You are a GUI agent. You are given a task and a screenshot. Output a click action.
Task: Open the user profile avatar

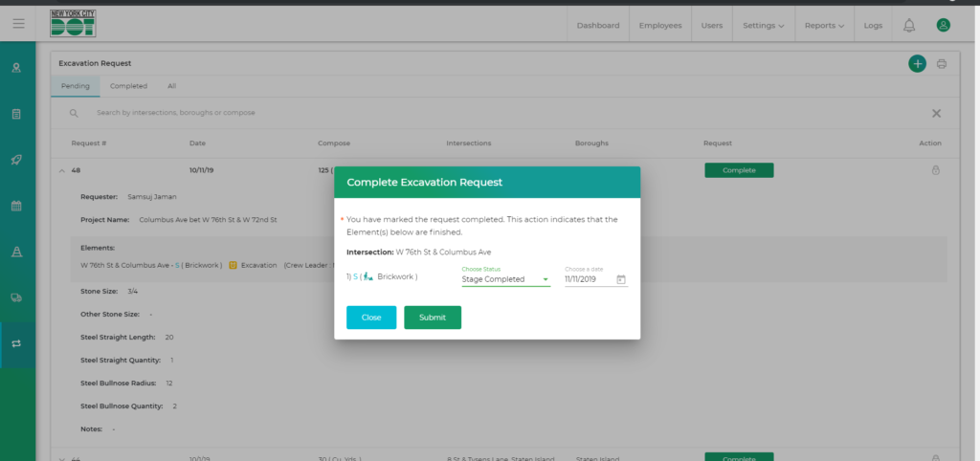[944, 25]
